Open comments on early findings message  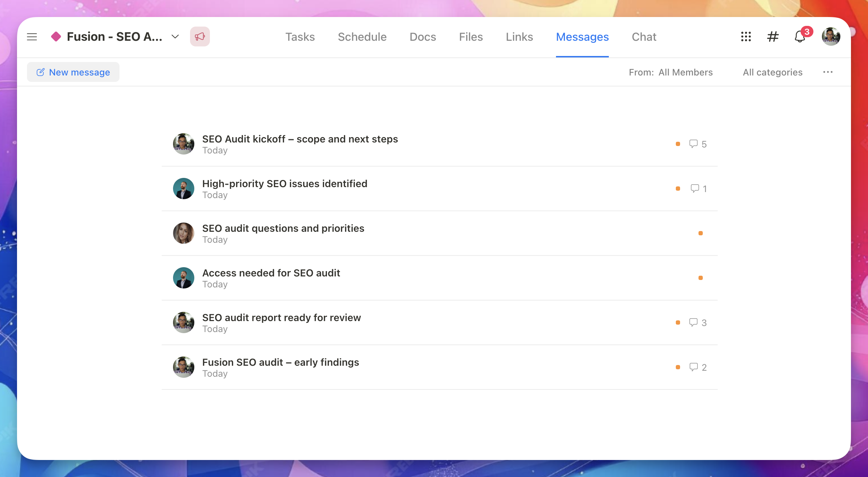click(x=697, y=367)
